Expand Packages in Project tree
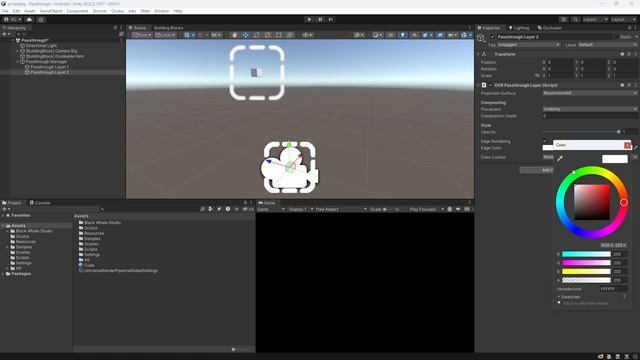Screen dimensions: 640x360 (x=3, y=273)
